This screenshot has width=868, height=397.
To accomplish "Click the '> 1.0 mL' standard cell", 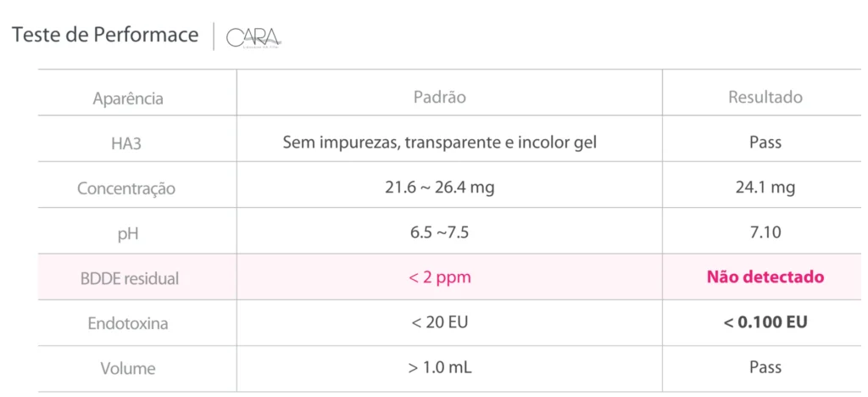I will tap(439, 368).
